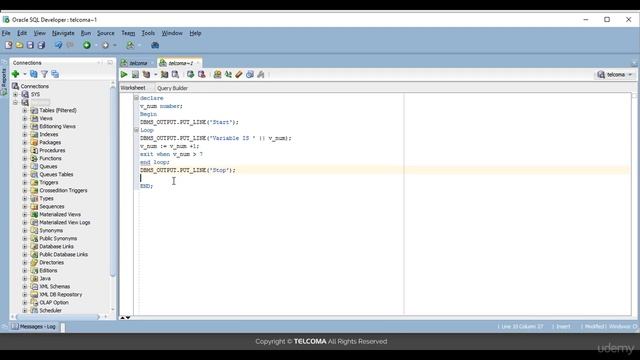The width and height of the screenshot is (640, 360).
Task: Click the green Run Statement play icon
Action: coord(124,74)
